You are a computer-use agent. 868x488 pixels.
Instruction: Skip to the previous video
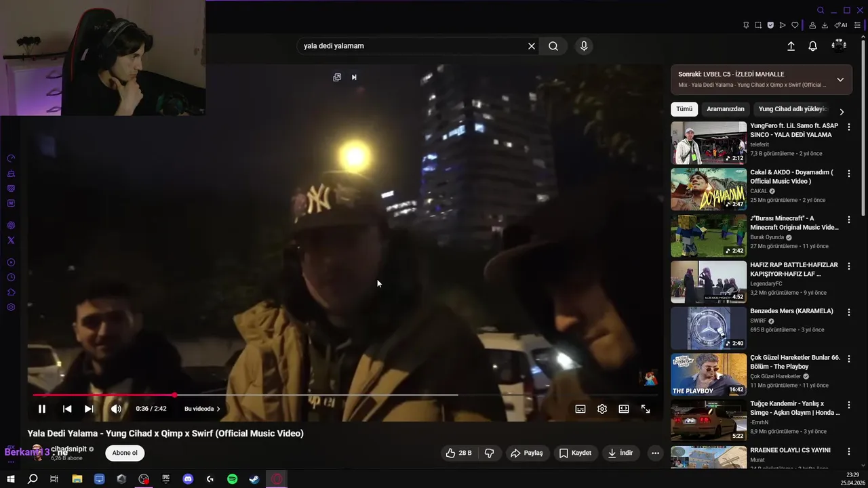click(x=67, y=409)
